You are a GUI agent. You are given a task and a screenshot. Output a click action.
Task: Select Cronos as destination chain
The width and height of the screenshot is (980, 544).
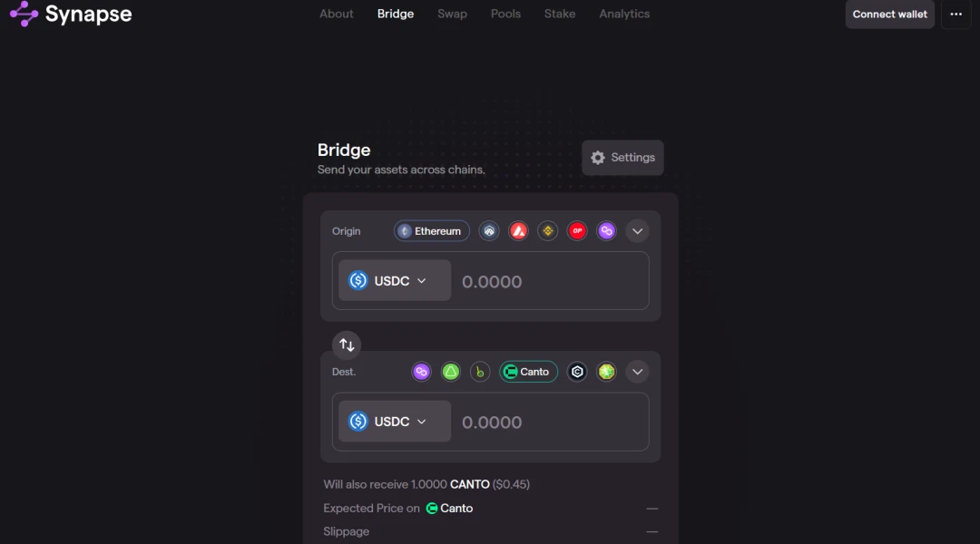click(x=577, y=372)
